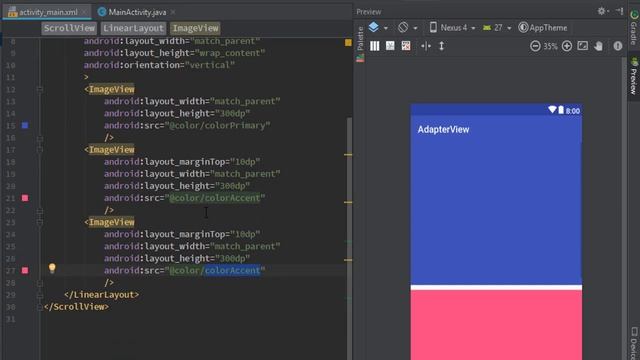Click the colorAccent gutter swatch on line 27
This screenshot has width=640, height=360.
click(x=25, y=270)
